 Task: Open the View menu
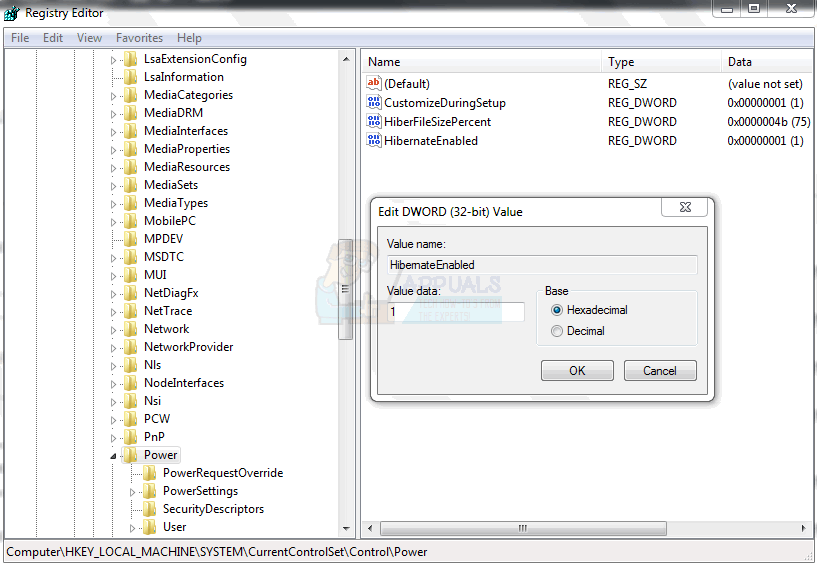pyautogui.click(x=89, y=38)
